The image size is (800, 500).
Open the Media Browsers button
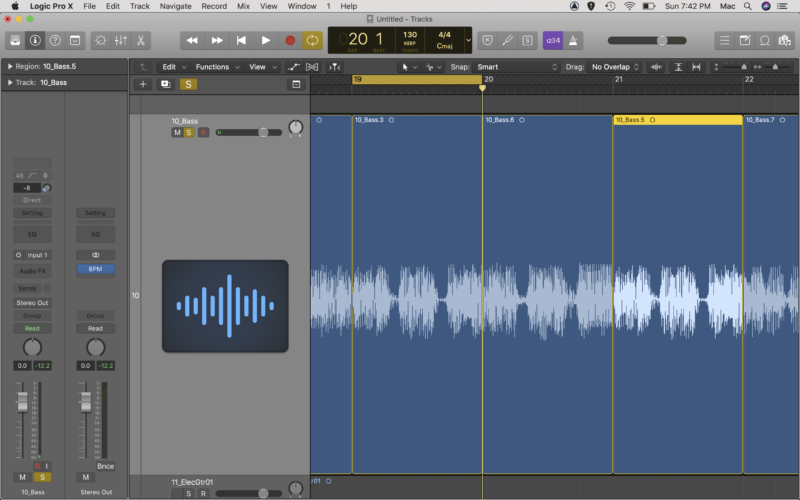pos(785,40)
